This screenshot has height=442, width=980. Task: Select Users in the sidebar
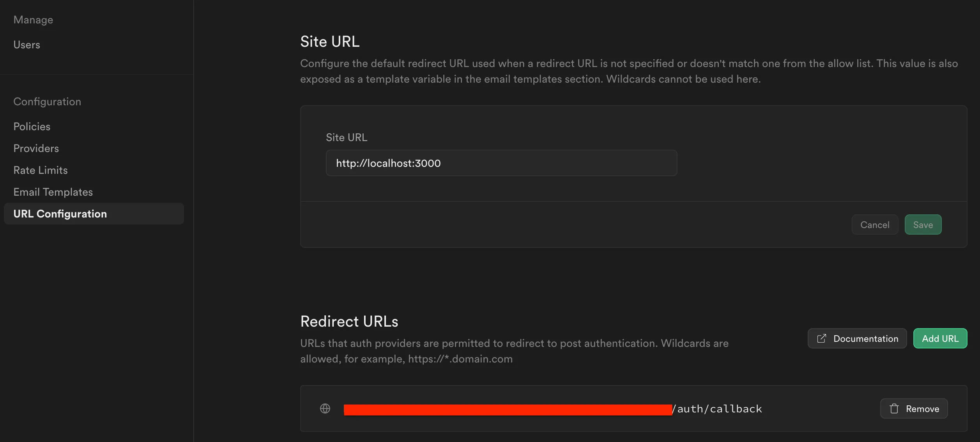pyautogui.click(x=27, y=44)
